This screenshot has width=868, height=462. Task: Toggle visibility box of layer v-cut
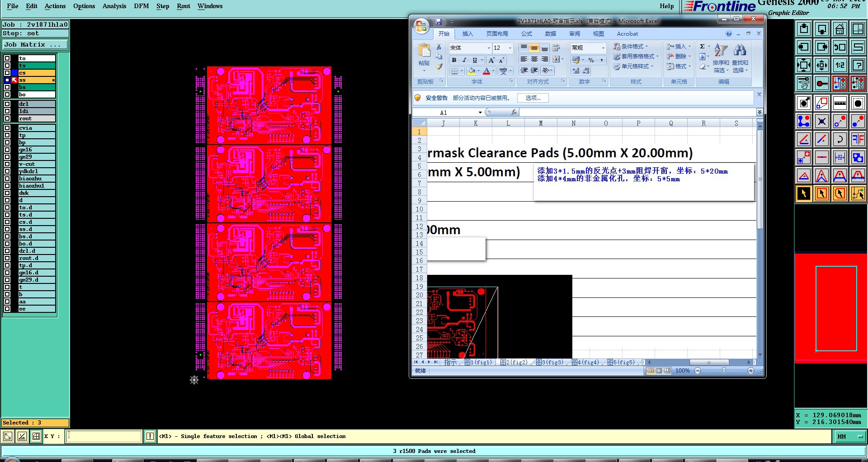click(x=7, y=164)
